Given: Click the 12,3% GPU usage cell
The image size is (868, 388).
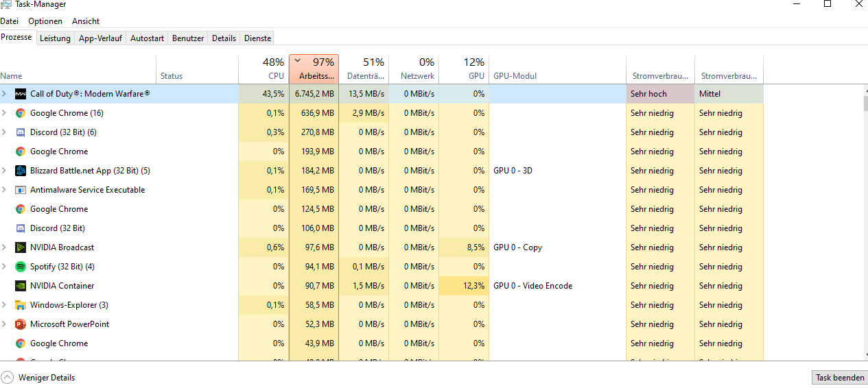Looking at the screenshot, I should tap(464, 286).
